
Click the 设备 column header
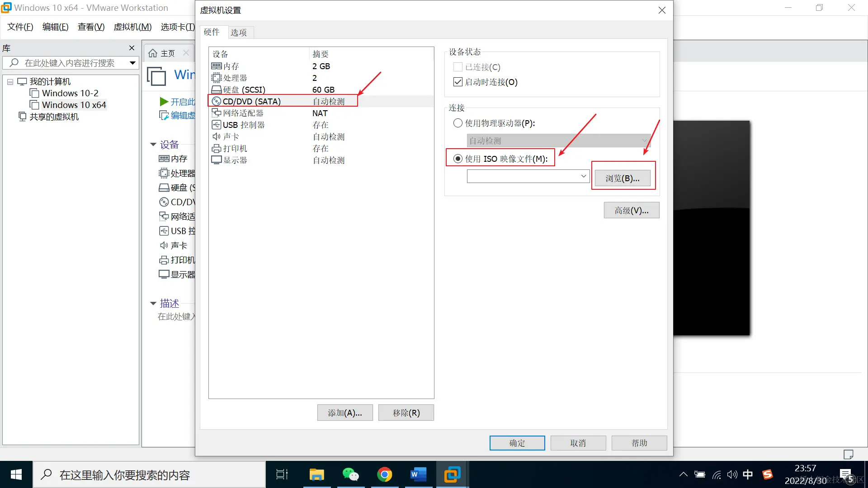pyautogui.click(x=221, y=54)
